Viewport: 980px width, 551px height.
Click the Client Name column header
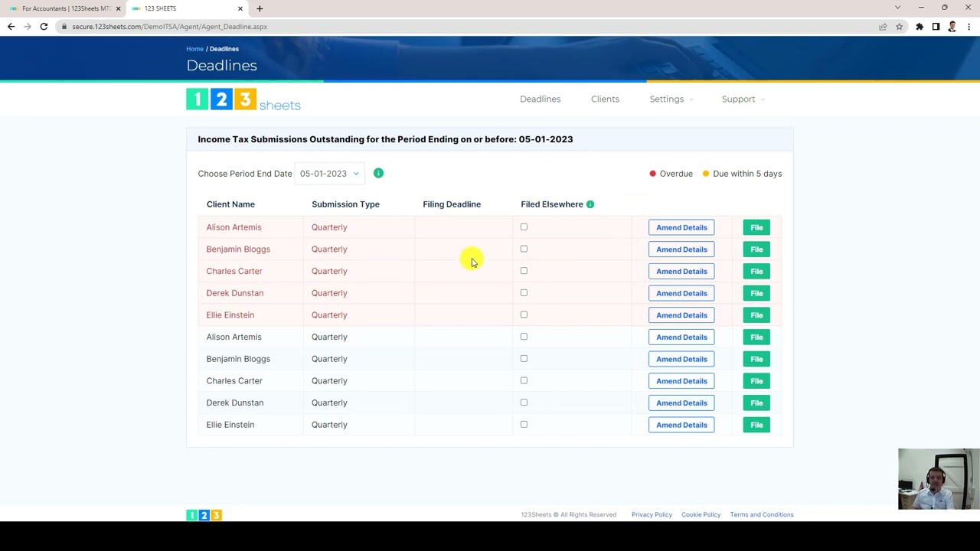[230, 204]
